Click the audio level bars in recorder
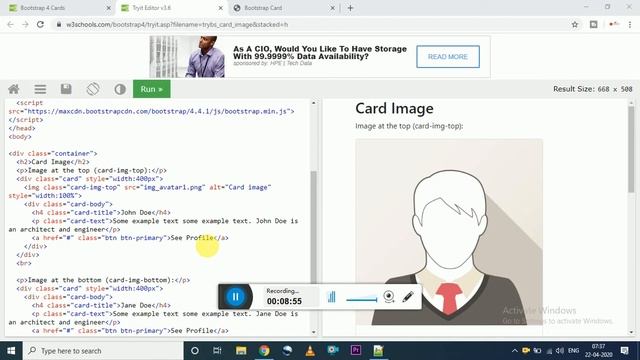640x360 pixels. click(x=331, y=297)
